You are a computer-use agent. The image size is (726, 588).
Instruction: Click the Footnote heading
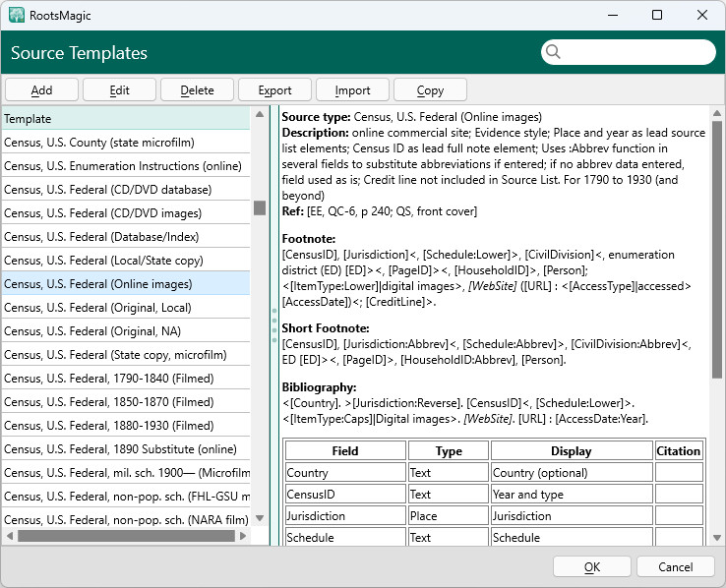(308, 239)
